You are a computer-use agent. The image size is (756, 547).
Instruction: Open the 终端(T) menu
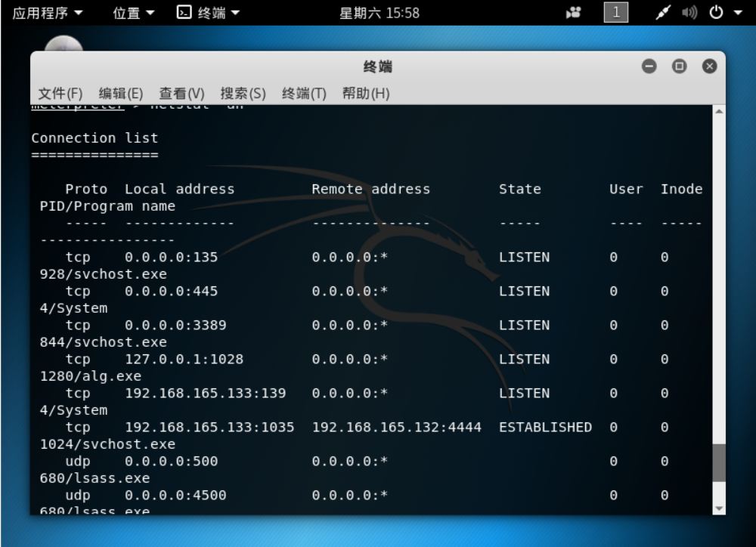point(304,93)
